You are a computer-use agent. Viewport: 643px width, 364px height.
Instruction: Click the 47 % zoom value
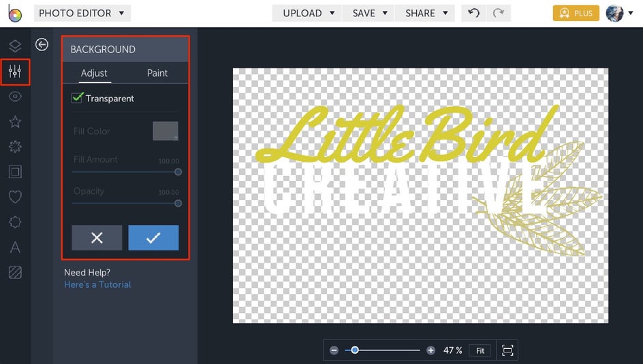point(453,350)
